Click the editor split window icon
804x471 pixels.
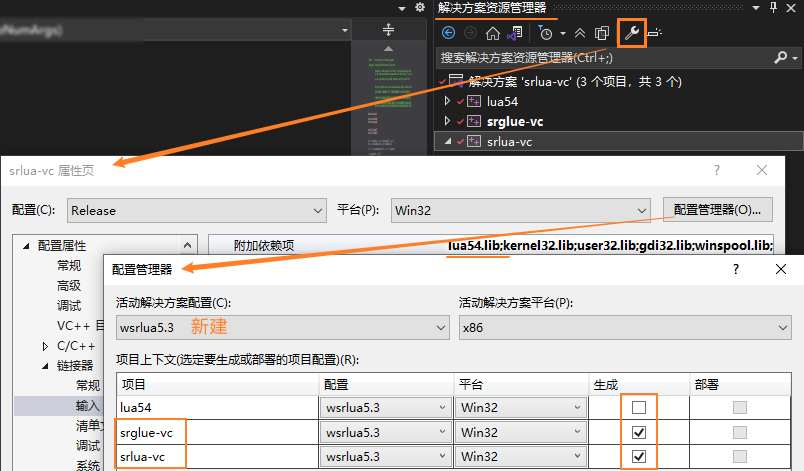point(389,30)
